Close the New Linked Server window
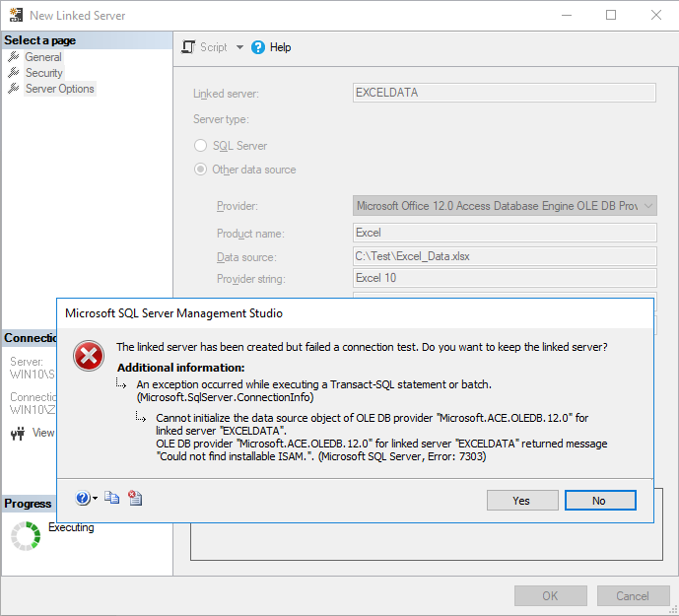Image resolution: width=679 pixels, height=616 pixels. (656, 15)
